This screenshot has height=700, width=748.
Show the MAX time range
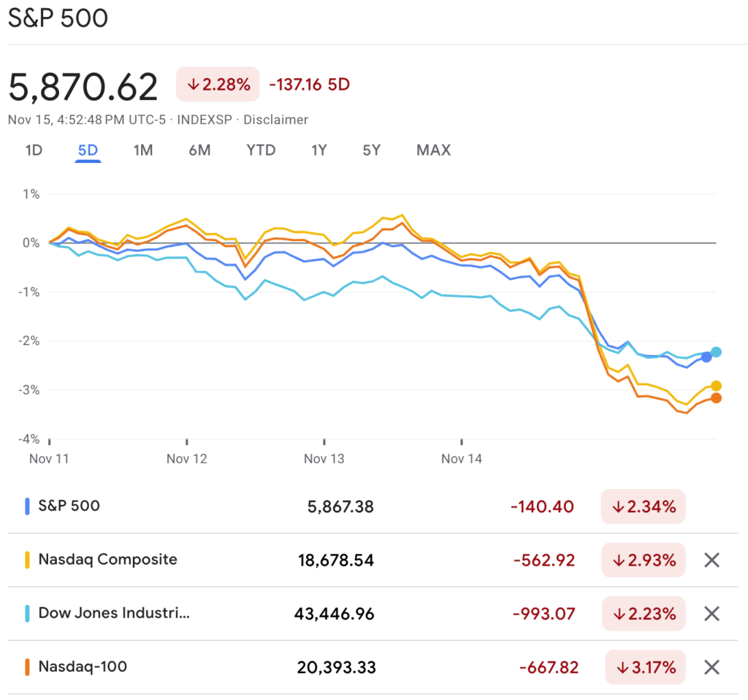pos(433,151)
